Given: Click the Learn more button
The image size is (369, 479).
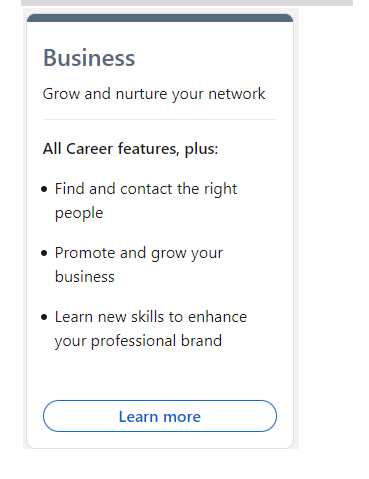Looking at the screenshot, I should tap(160, 416).
